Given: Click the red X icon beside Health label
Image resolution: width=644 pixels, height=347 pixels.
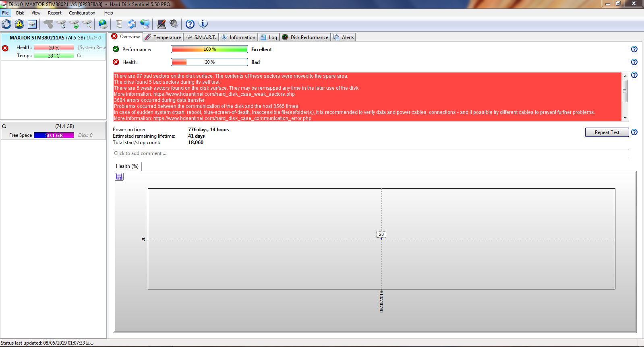Looking at the screenshot, I should pos(116,62).
